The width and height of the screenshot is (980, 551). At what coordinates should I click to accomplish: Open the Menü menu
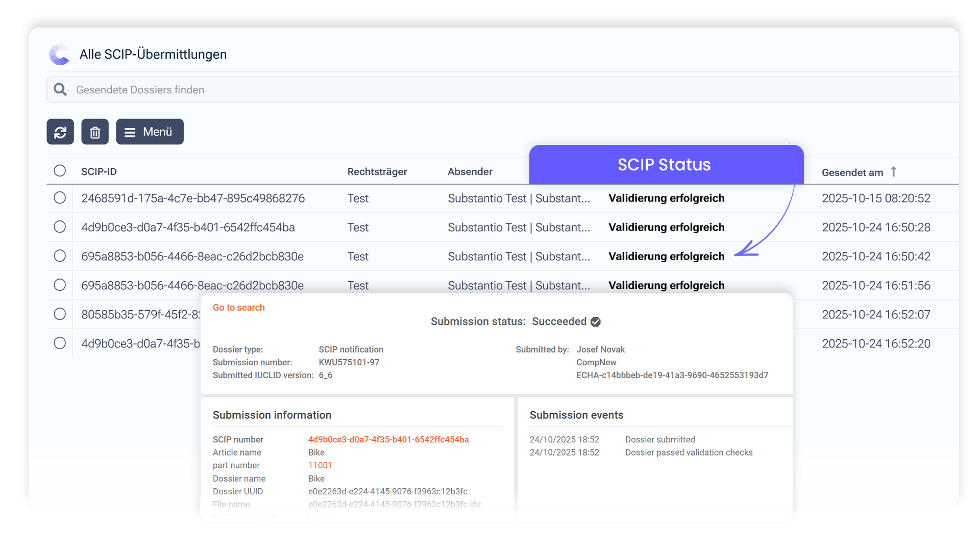(x=150, y=132)
